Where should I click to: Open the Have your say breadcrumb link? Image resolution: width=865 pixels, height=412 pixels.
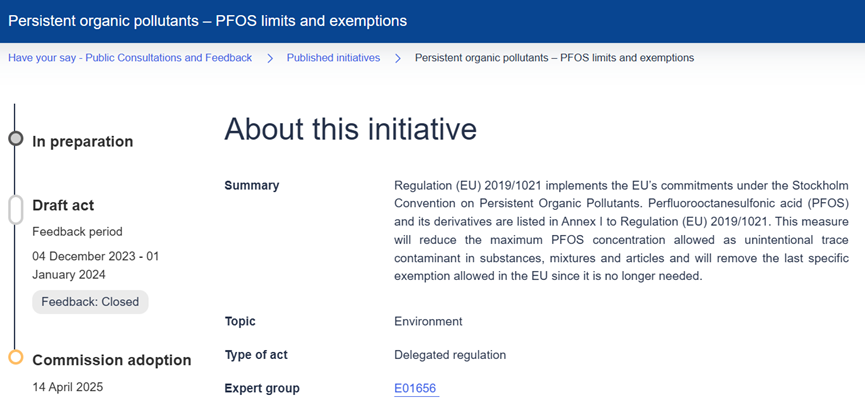tap(130, 58)
